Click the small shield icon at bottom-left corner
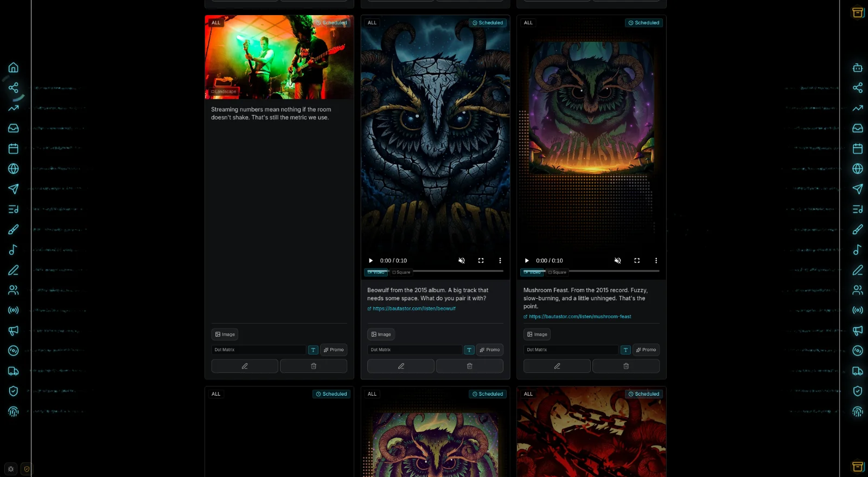 tap(27, 469)
